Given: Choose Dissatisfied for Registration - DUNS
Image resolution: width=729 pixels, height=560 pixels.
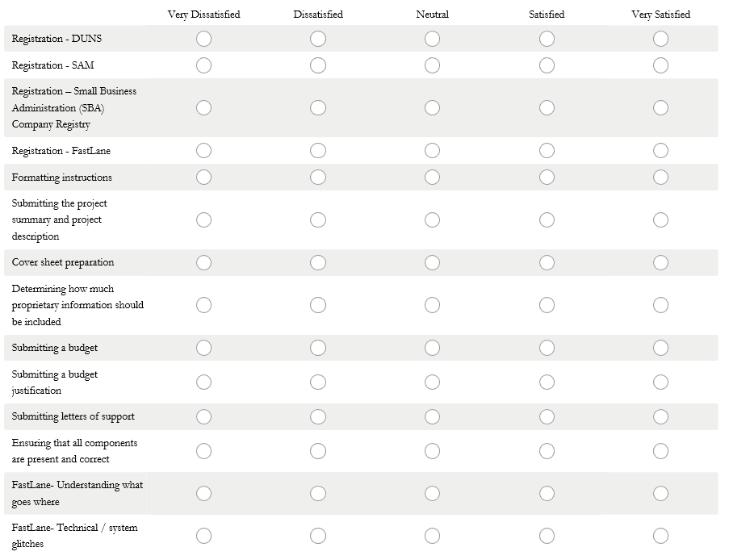Looking at the screenshot, I should click(318, 39).
